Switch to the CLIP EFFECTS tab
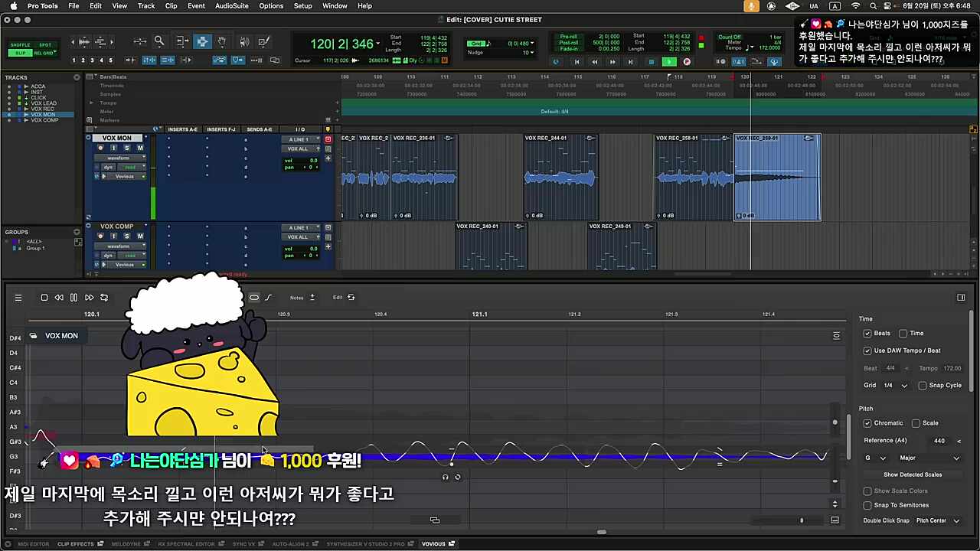This screenshot has height=551, width=980. [x=79, y=544]
